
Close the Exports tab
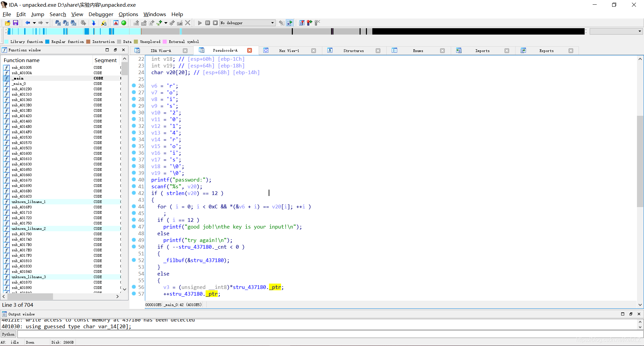(571, 51)
